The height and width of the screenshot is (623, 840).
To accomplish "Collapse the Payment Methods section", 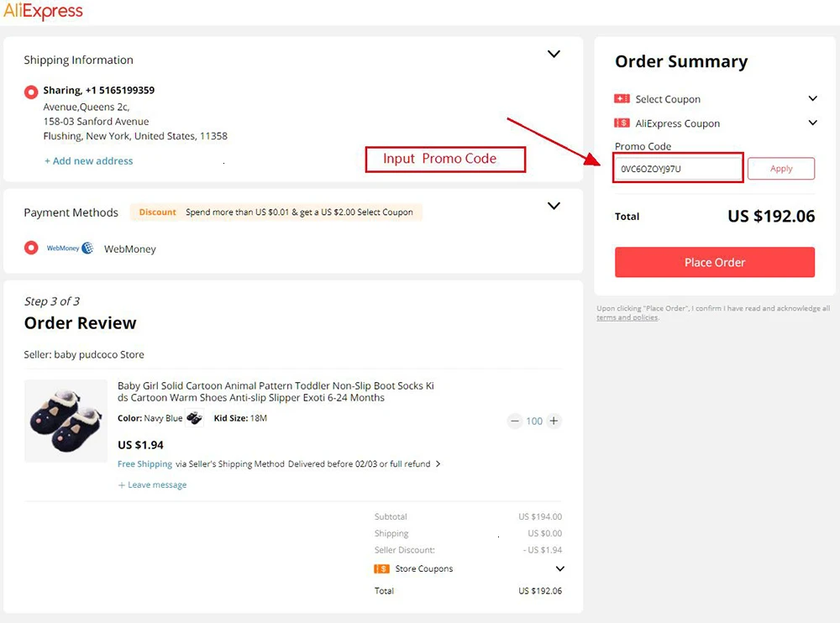I will click(554, 206).
